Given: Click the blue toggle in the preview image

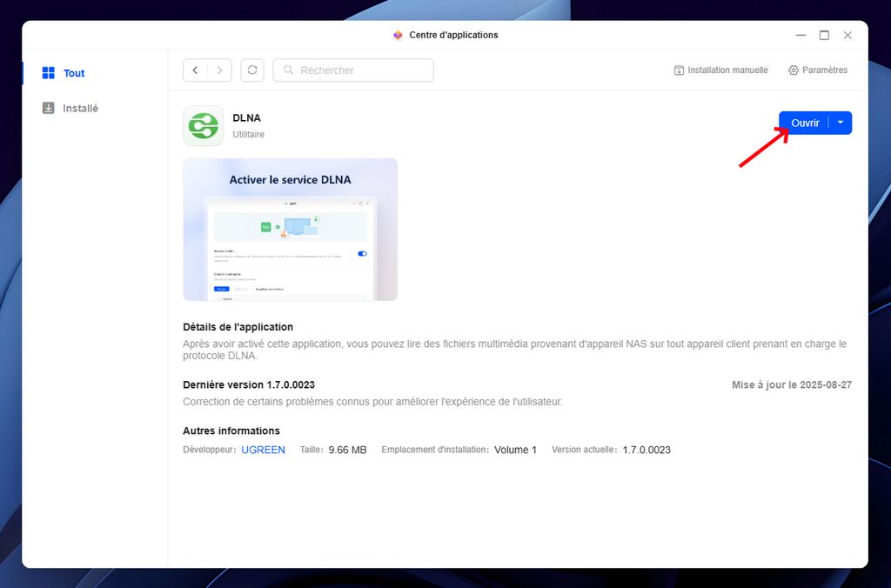Looking at the screenshot, I should [x=362, y=253].
